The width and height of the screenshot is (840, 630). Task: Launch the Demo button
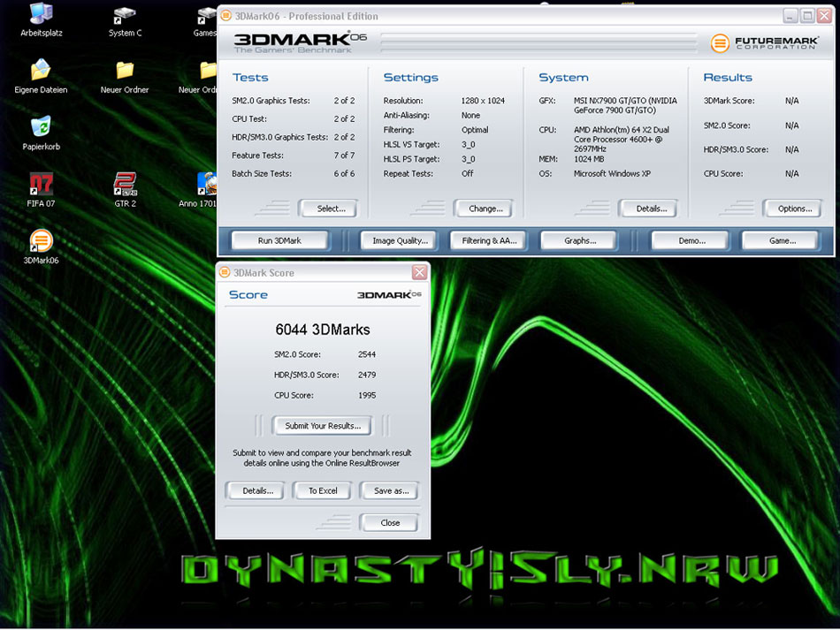[691, 241]
